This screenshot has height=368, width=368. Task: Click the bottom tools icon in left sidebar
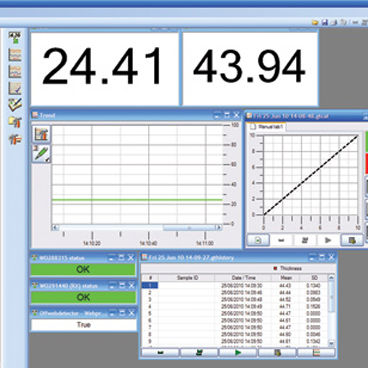coord(15,139)
